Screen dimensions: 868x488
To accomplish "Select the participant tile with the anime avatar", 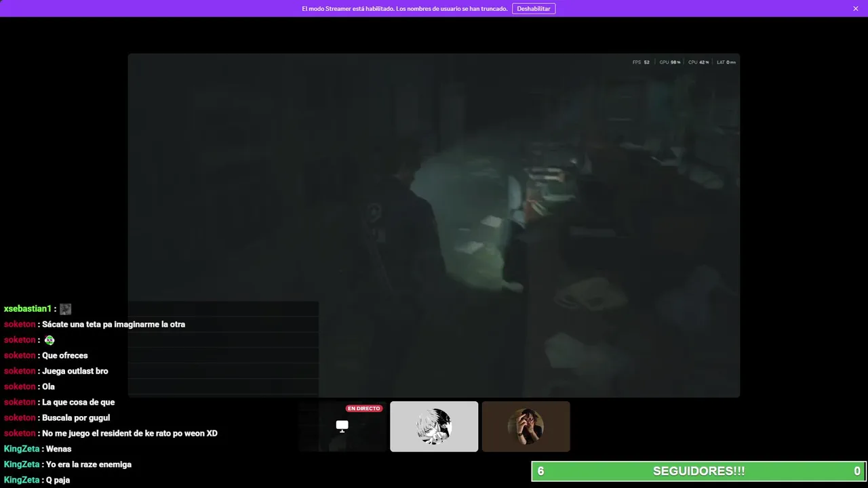I will pyautogui.click(x=434, y=426).
